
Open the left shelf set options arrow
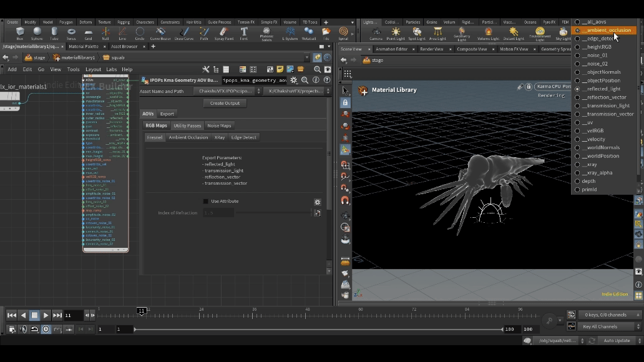click(353, 22)
